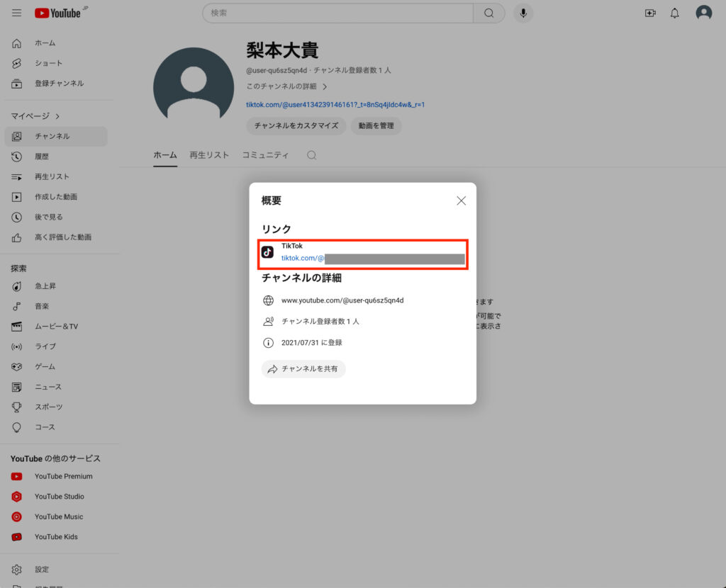Close the 概要 dialog
The height and width of the screenshot is (588, 726).
(461, 200)
